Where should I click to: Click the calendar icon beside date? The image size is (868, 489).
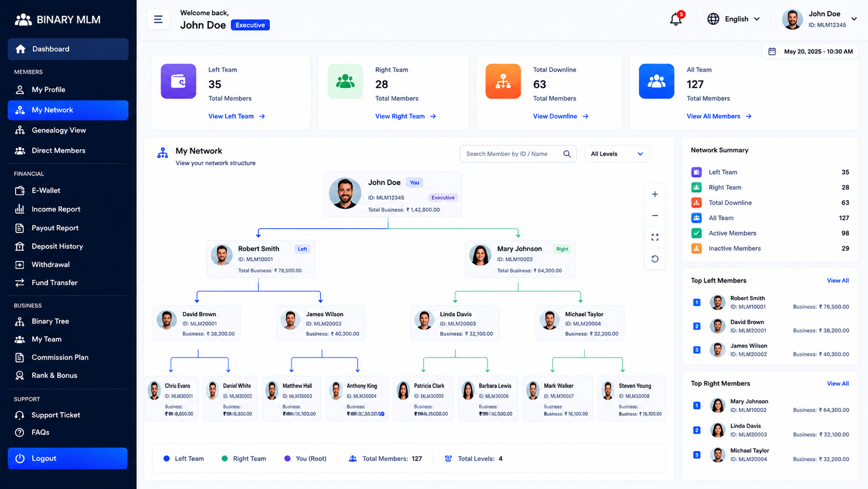[772, 51]
